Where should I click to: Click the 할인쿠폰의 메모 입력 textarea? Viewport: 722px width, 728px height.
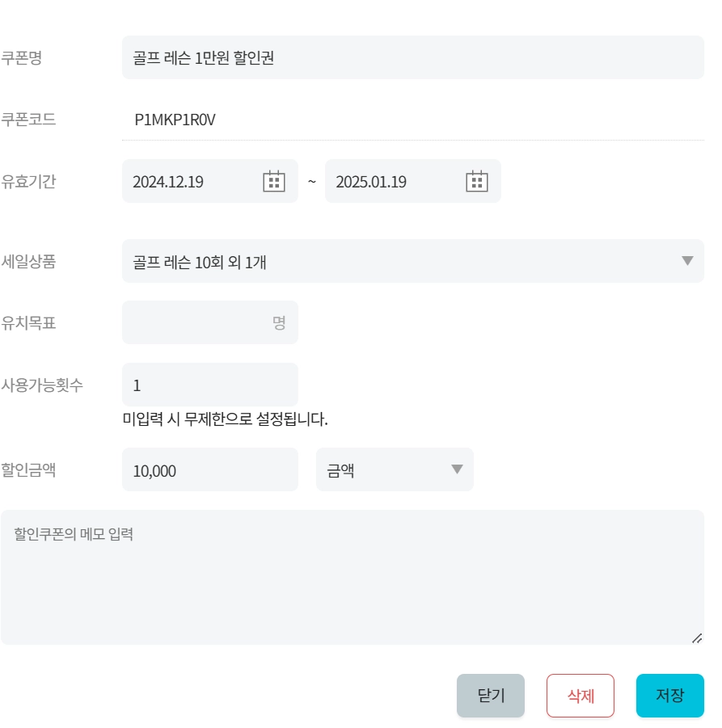pos(352,578)
